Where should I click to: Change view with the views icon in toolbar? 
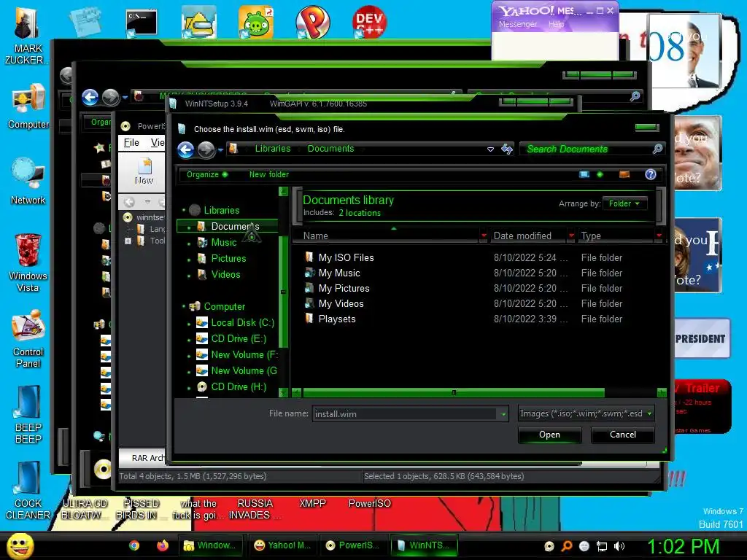(584, 174)
